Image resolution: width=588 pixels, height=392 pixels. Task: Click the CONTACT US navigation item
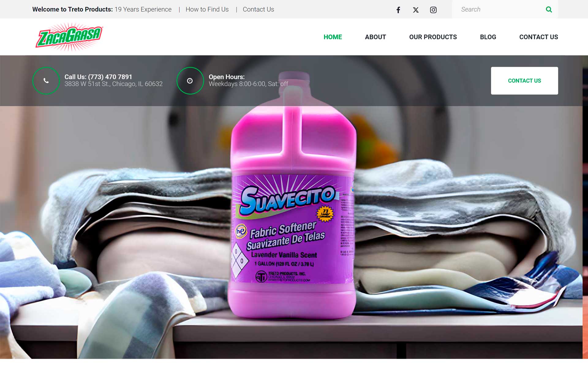539,37
